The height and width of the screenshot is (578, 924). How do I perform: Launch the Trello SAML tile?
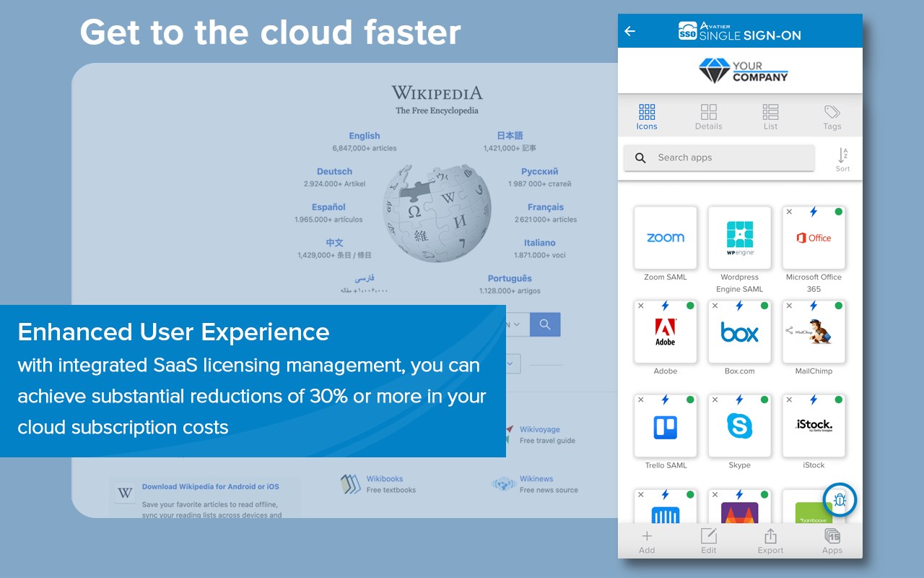pos(666,426)
